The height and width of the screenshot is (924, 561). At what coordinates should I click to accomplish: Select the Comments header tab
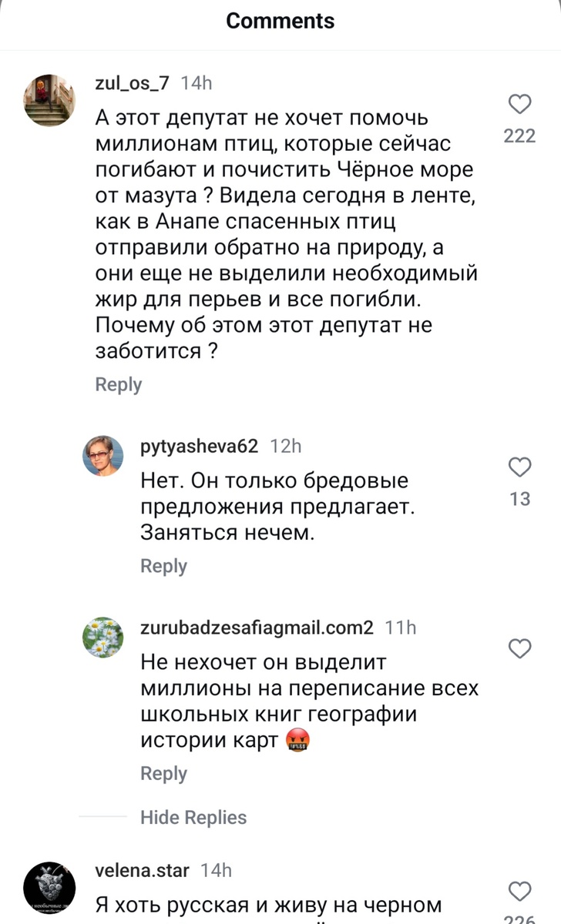point(280,21)
